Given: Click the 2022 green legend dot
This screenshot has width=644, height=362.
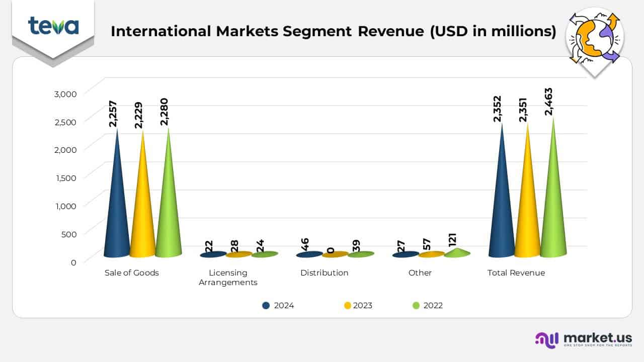Looking at the screenshot, I should pyautogui.click(x=416, y=305).
